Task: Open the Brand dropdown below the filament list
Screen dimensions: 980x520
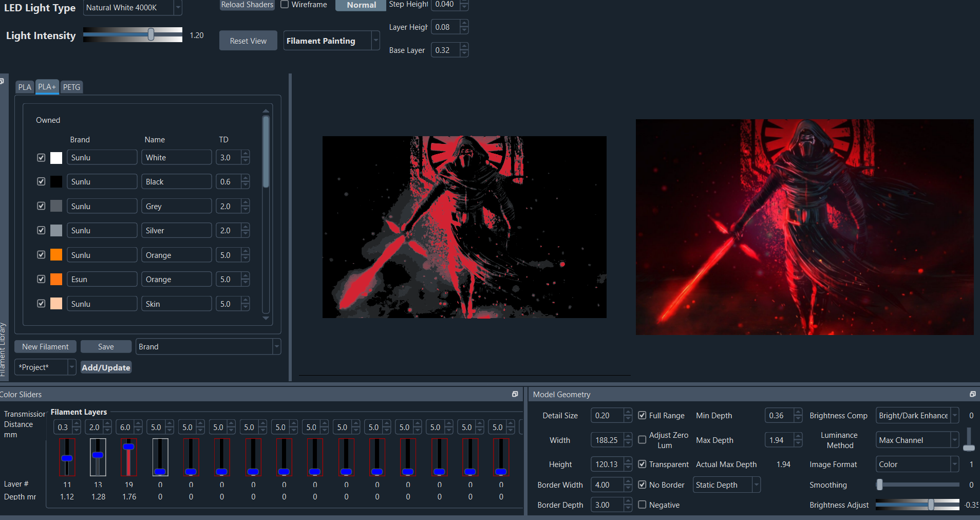Action: (x=208, y=346)
